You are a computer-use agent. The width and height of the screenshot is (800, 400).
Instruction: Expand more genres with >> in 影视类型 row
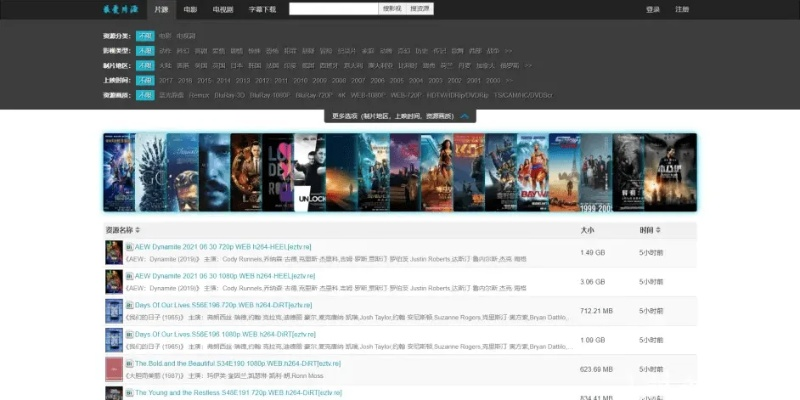pyautogui.click(x=509, y=50)
